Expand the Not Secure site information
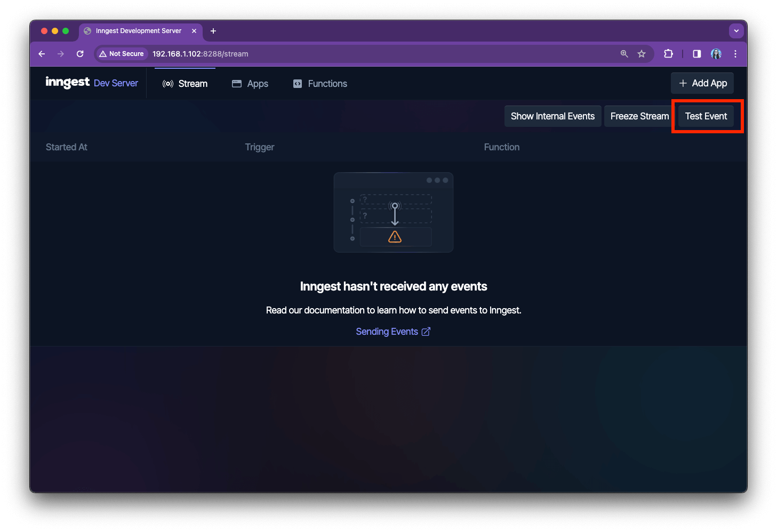Screen dimensions: 777x532 (x=122, y=53)
